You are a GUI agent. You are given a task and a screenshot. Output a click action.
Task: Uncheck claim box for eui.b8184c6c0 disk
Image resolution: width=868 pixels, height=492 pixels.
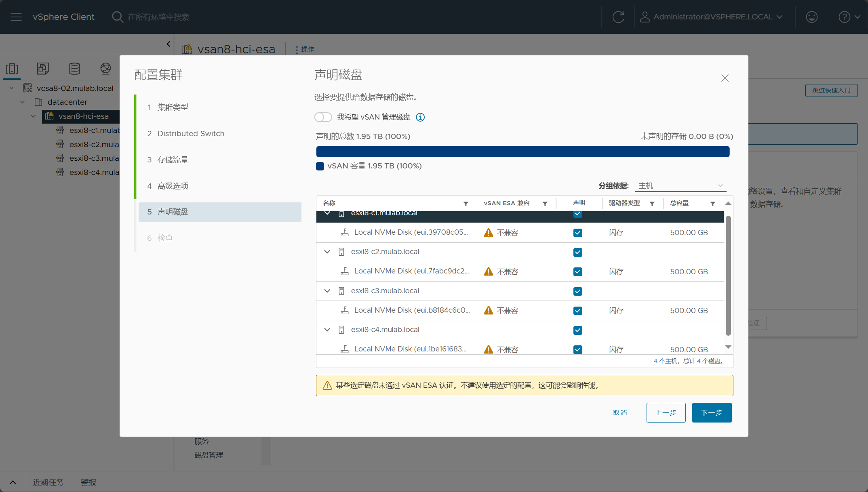coord(578,311)
